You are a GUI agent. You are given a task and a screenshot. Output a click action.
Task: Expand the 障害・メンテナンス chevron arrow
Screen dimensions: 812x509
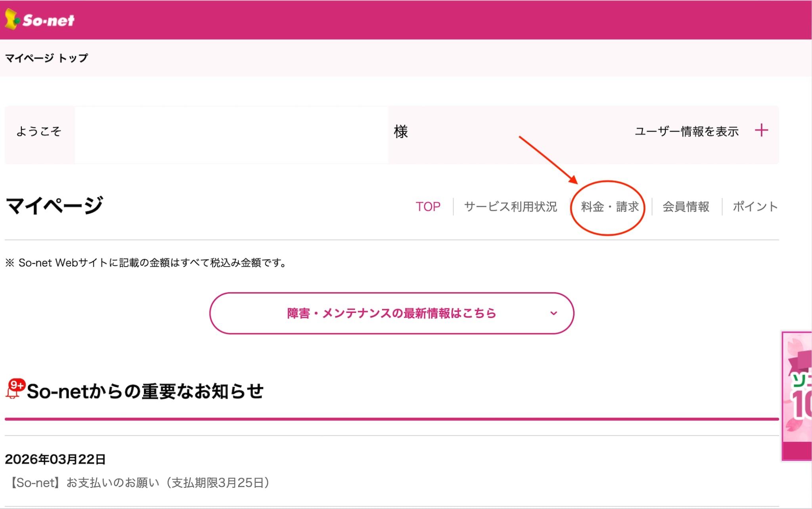tap(553, 313)
